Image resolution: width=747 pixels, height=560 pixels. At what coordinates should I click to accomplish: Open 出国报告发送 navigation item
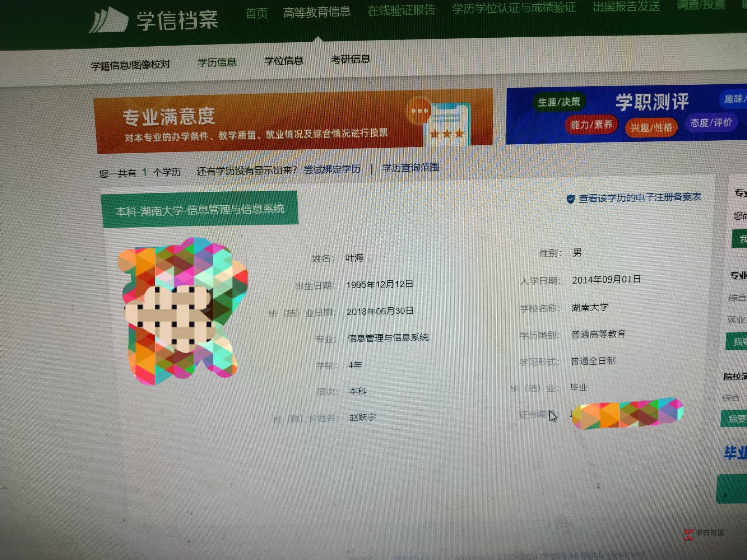pyautogui.click(x=626, y=6)
